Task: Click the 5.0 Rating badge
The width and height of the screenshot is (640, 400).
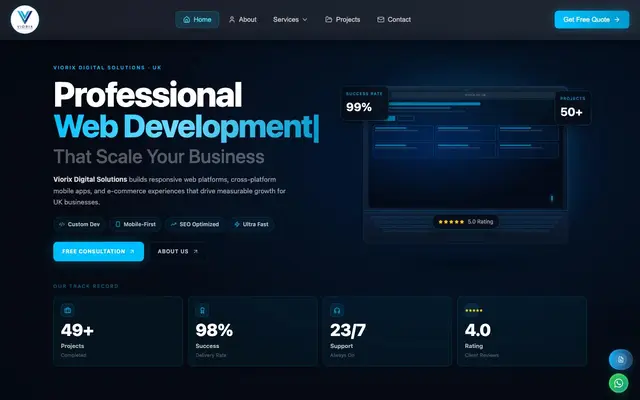Action: 466,222
